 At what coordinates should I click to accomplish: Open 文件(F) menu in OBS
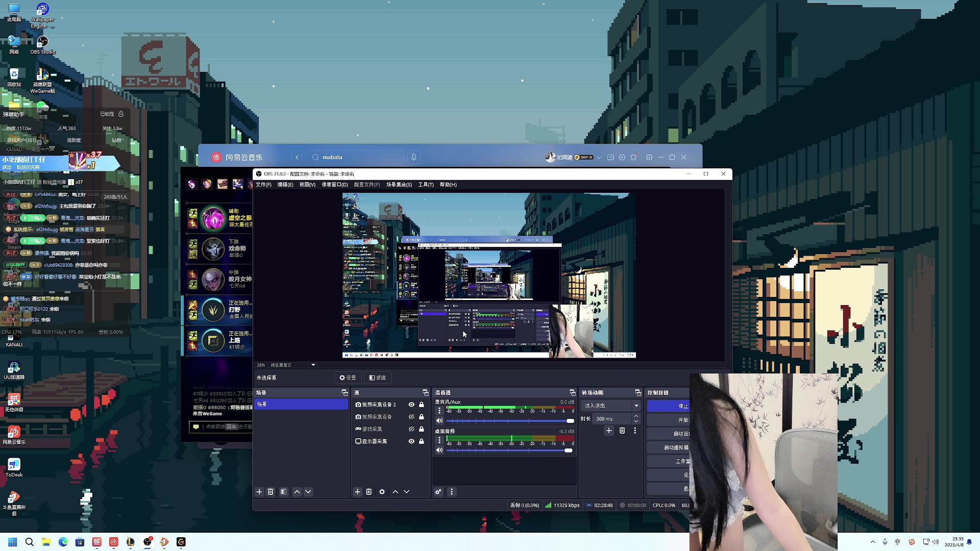click(263, 185)
